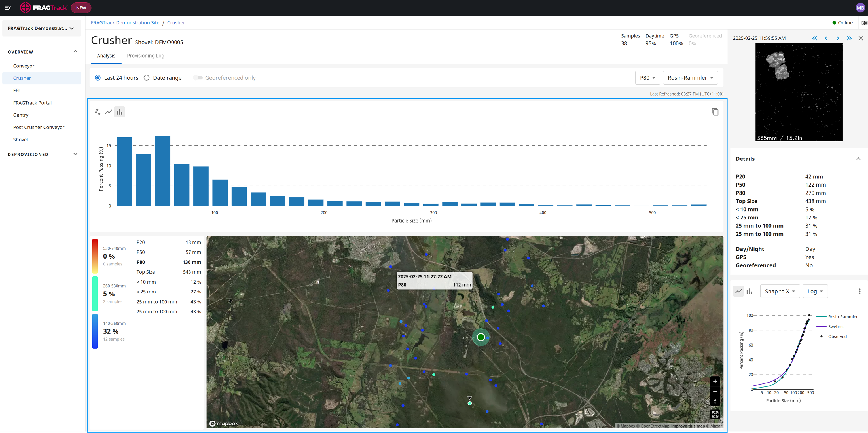Select FRAGTrack Portal in sidebar
868x433 pixels.
click(41, 103)
